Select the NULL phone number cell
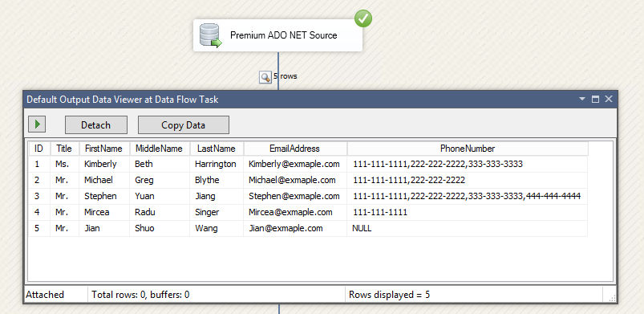 [467, 228]
